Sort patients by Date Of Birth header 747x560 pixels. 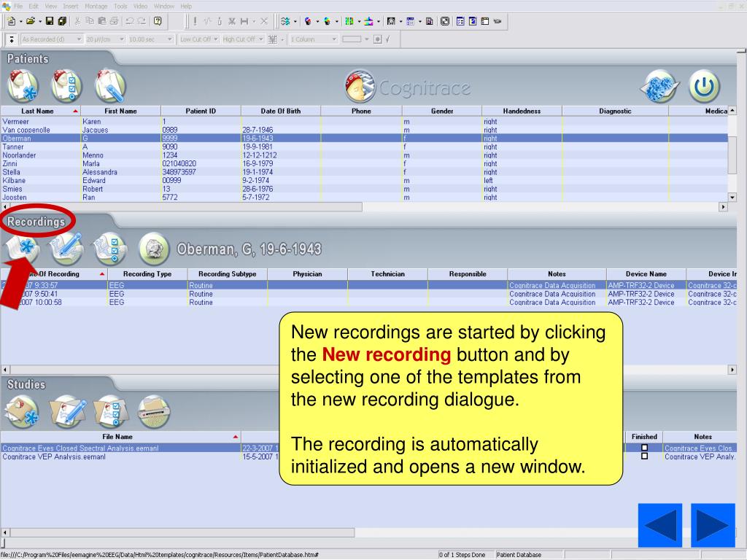(281, 111)
